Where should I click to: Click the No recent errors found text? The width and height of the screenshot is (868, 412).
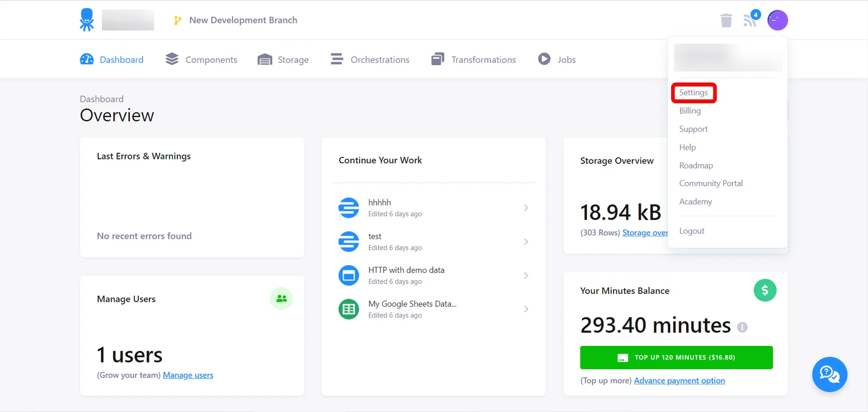pyautogui.click(x=144, y=236)
